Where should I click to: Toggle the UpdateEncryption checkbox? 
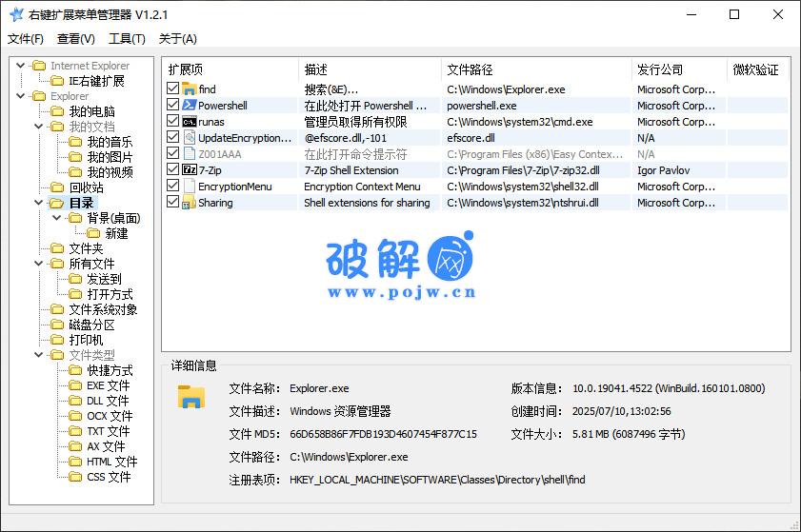click(x=172, y=137)
